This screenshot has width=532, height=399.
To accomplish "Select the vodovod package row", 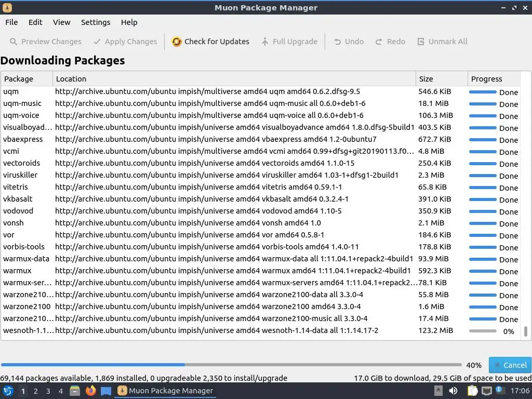I will pos(260,211).
